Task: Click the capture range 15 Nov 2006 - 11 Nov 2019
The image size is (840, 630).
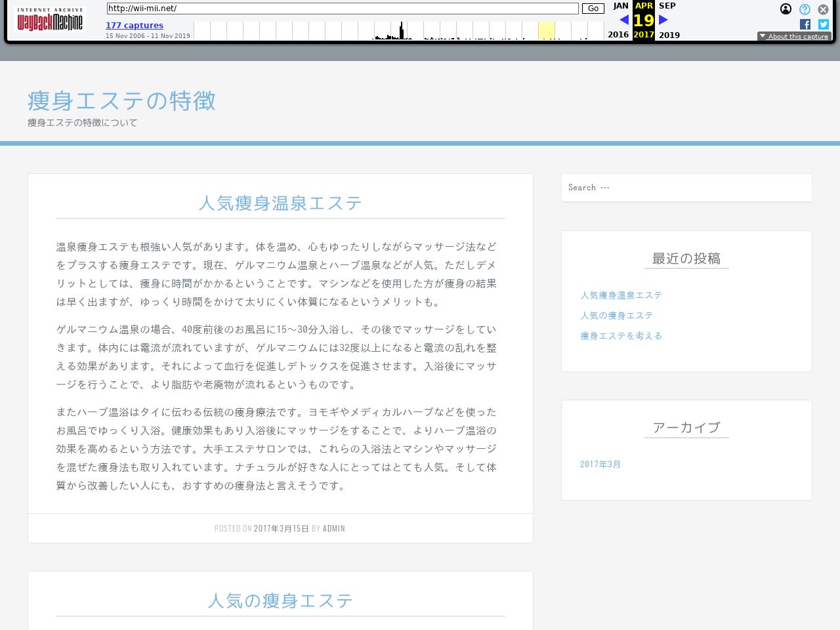Action: click(148, 36)
